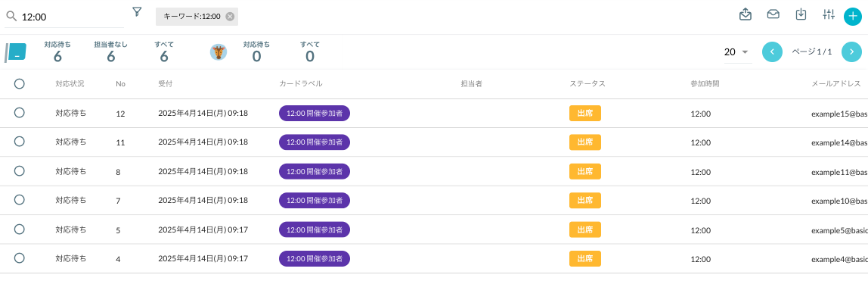
Task: Expand the 20 per-page dropdown
Action: [x=737, y=52]
